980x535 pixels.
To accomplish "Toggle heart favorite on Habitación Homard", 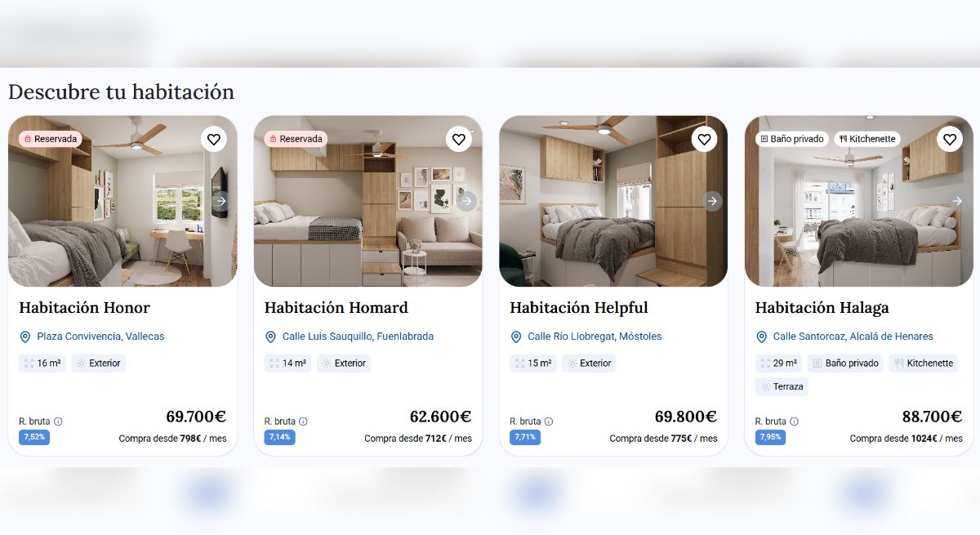I will 459,139.
